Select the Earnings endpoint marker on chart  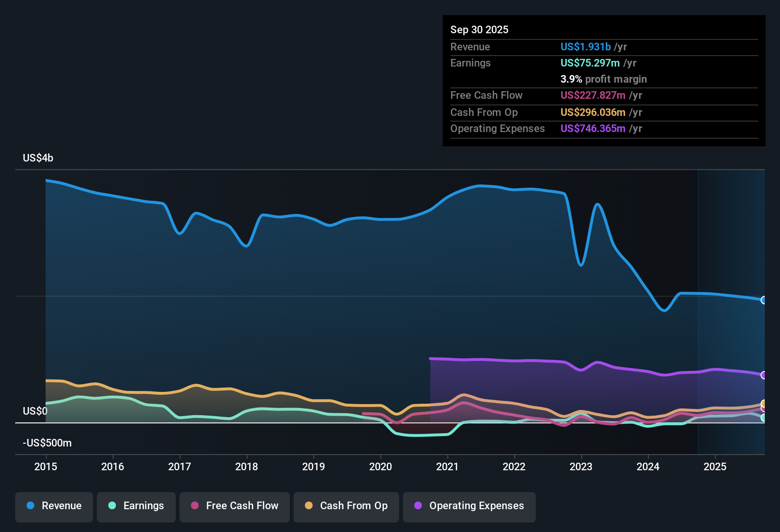click(763, 418)
